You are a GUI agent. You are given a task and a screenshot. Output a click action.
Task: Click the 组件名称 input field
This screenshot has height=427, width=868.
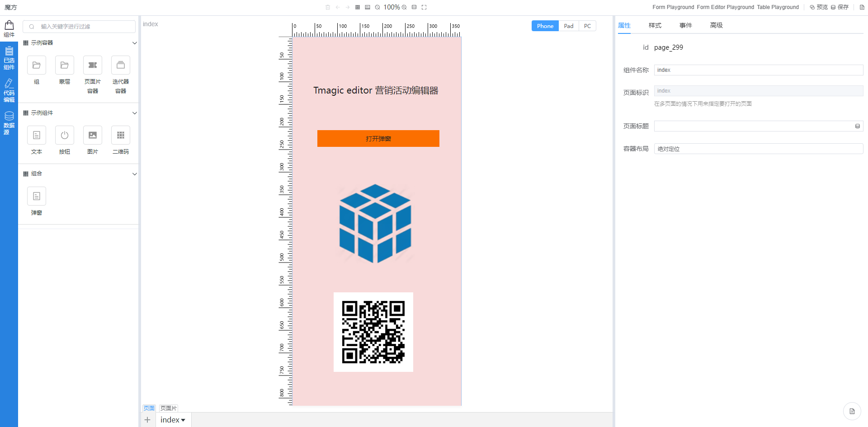pos(758,70)
